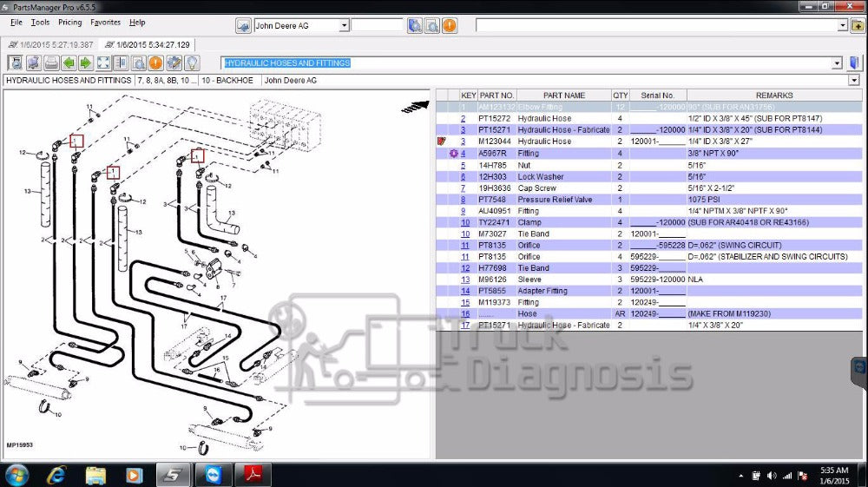The height and width of the screenshot is (487, 868).
Task: Click the purple gear marker on row 4
Action: (453, 154)
